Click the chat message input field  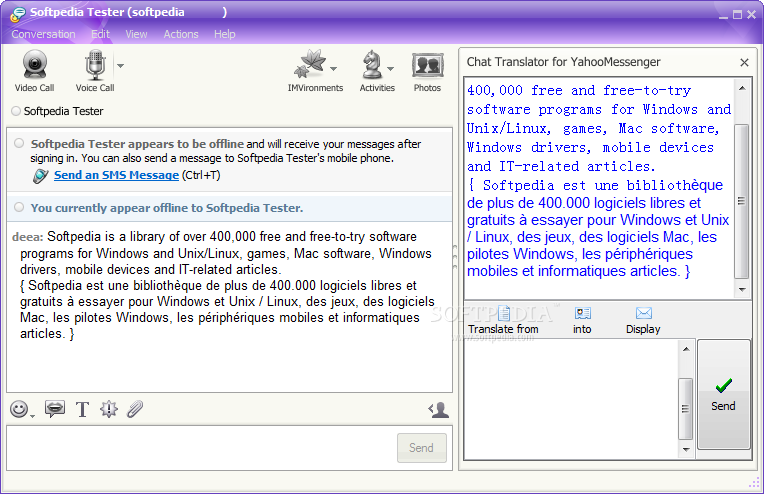pyautogui.click(x=202, y=448)
